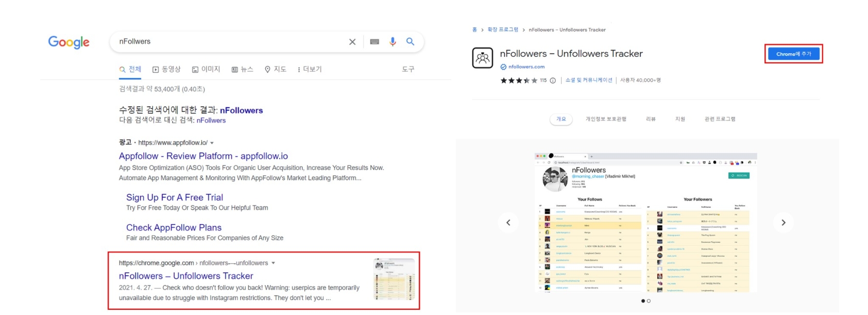Click the info icon next to rating count 115
Screen dimensions: 868x315
(553, 80)
